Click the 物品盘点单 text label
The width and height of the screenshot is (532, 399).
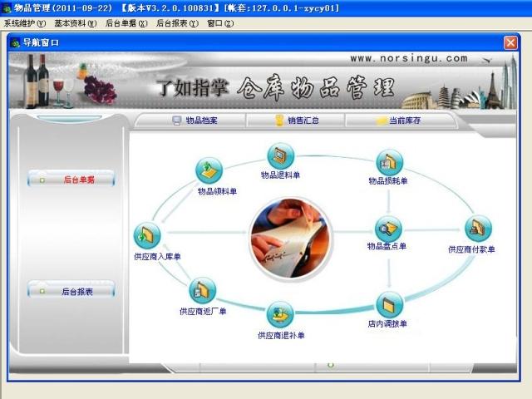click(387, 246)
